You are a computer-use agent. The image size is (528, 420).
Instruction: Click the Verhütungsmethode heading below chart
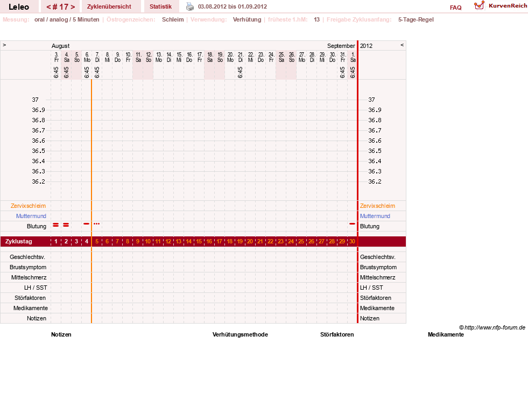pyautogui.click(x=240, y=334)
